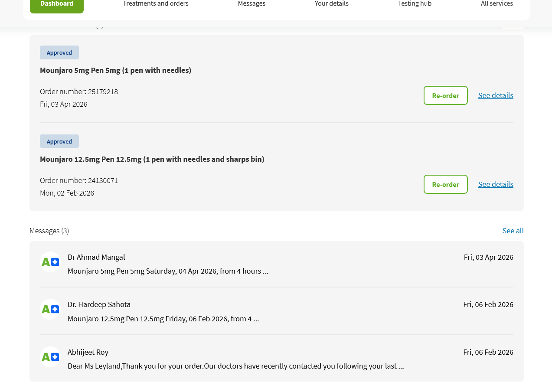See details for order 24130071
The width and height of the screenshot is (552, 392).
click(x=496, y=184)
